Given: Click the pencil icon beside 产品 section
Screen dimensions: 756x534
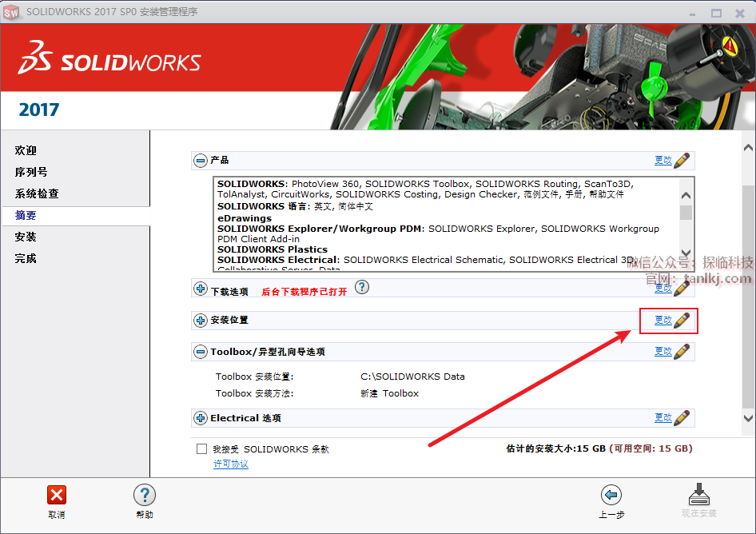Looking at the screenshot, I should tap(682, 161).
